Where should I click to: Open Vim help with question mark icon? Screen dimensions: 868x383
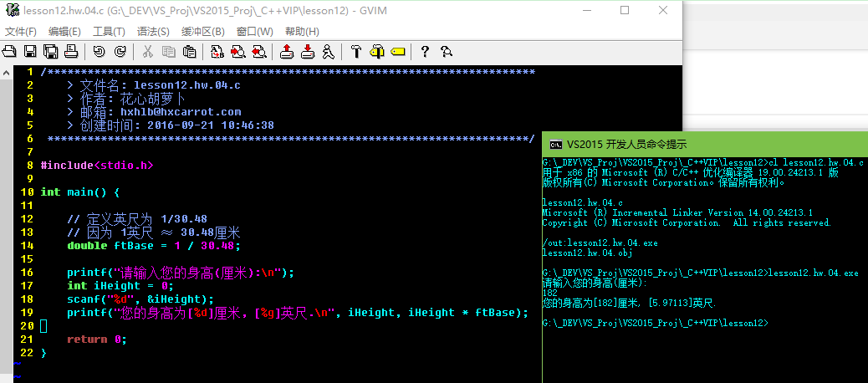[x=425, y=52]
